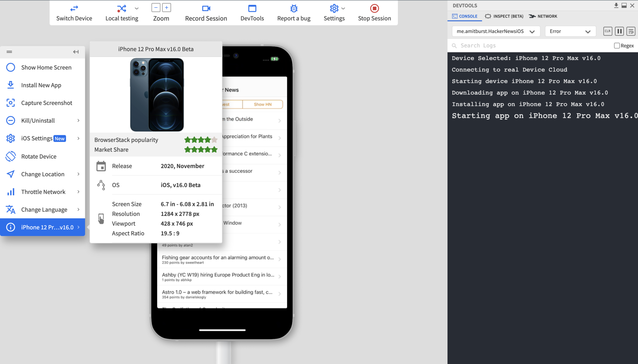This screenshot has width=638, height=364.
Task: Toggle line wrapping for console logs
Action: coord(631,31)
